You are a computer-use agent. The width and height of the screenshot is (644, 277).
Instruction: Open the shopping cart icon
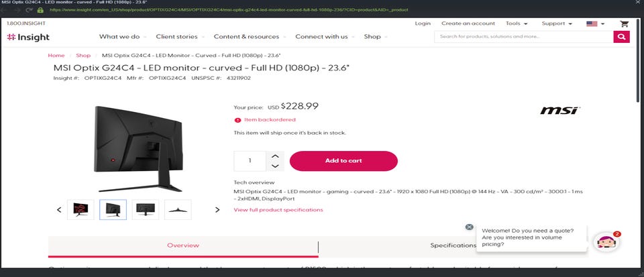click(x=624, y=23)
